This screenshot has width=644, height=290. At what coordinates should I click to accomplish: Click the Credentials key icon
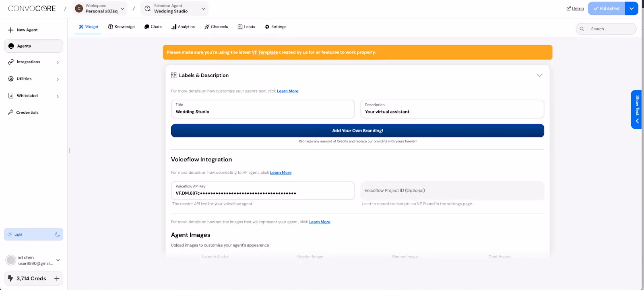[10, 112]
